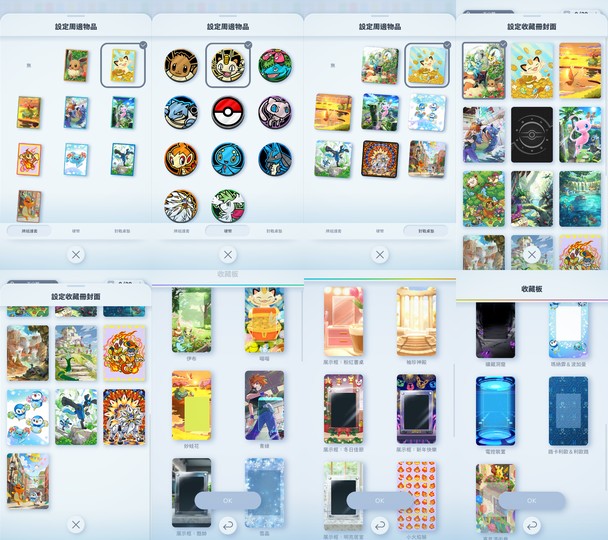Pick the Piplup pattern binder cover
Viewport: 608px width, 540px height.
tap(28, 417)
